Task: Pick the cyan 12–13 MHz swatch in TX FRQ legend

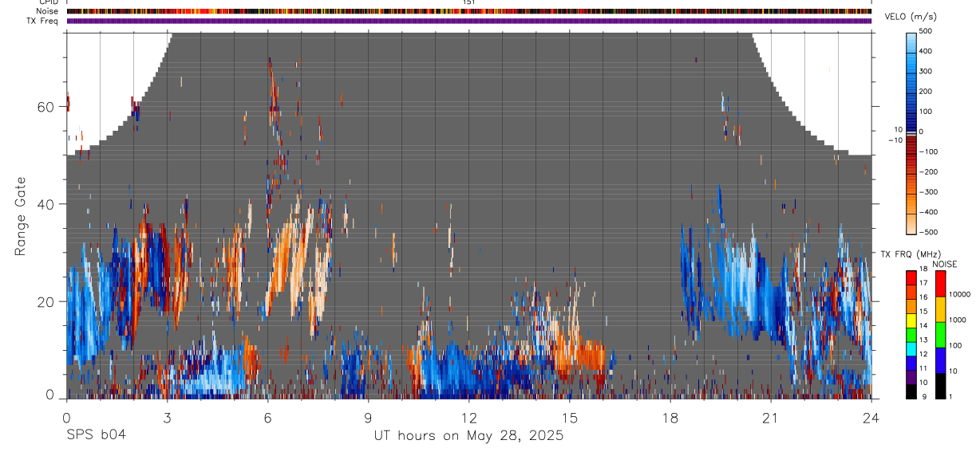Action: pyautogui.click(x=911, y=349)
